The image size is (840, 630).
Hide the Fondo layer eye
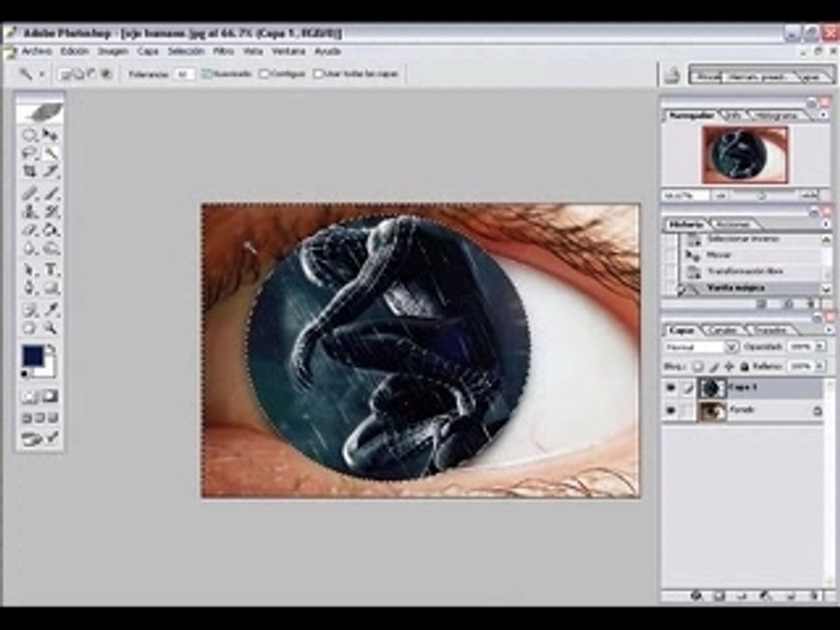(671, 410)
